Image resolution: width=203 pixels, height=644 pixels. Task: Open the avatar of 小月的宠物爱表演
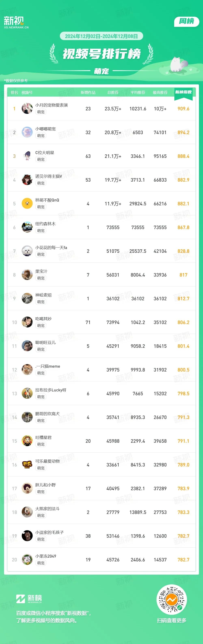[x=27, y=109]
